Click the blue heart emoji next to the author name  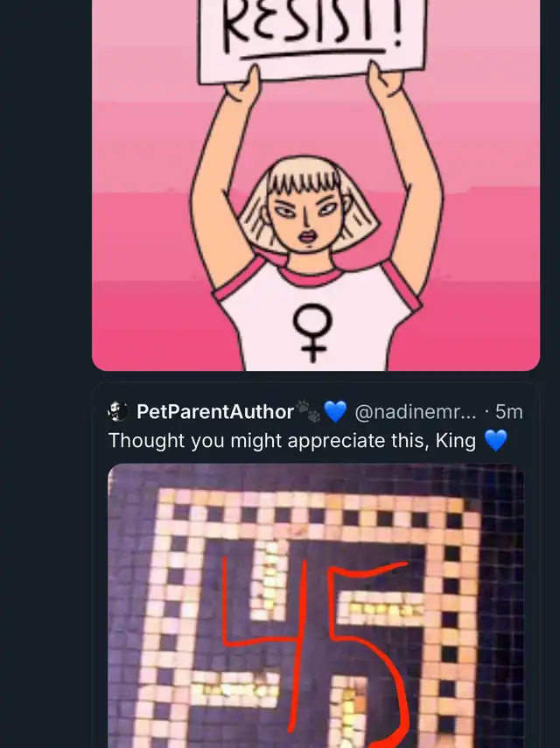tap(335, 411)
